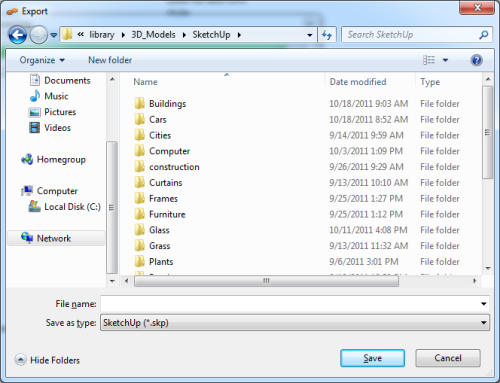The height and width of the screenshot is (383, 500).
Task: Expand arrow after library in path
Action: (123, 35)
